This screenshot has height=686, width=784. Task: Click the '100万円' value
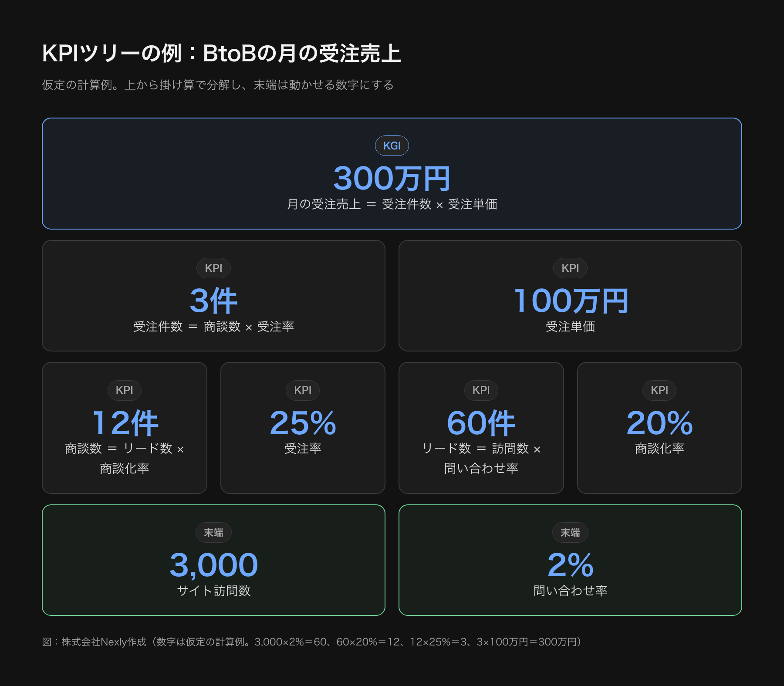571,301
